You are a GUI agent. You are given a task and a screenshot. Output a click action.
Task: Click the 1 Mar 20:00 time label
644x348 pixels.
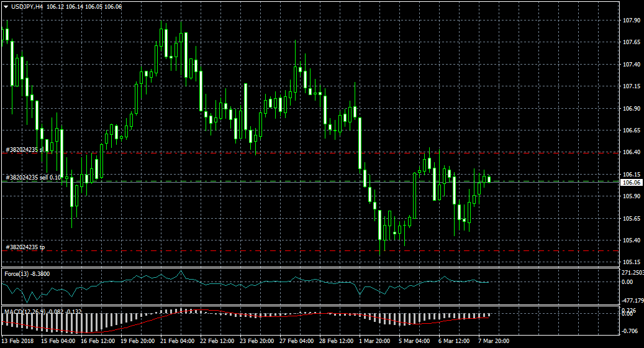click(x=374, y=341)
